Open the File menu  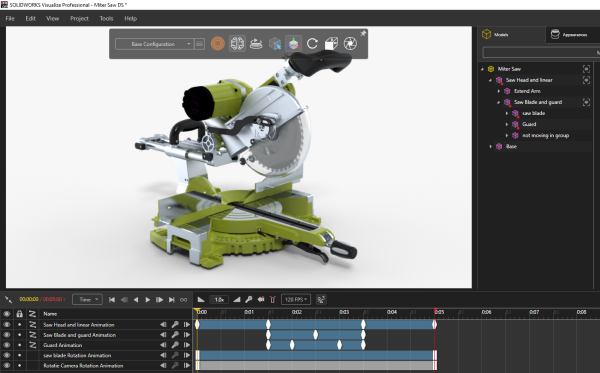[x=10, y=18]
